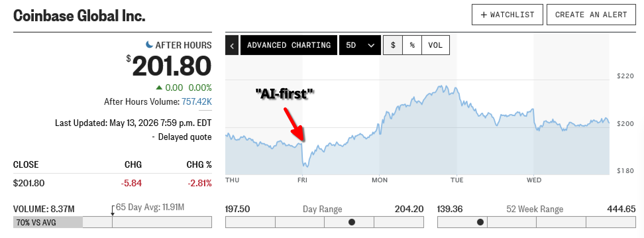Viewport: 644px width, 238px height.
Task: Click the green up-arrow change indicator
Action: [159, 88]
